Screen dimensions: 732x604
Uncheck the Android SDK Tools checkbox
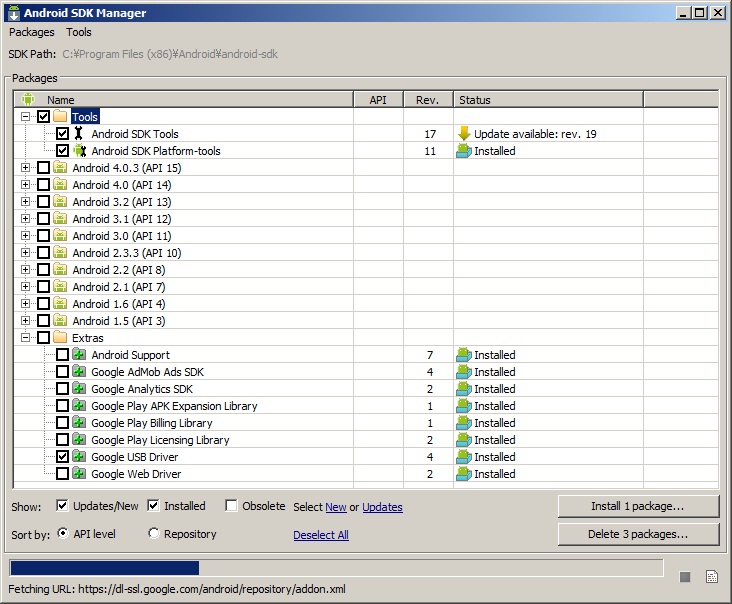[63, 133]
